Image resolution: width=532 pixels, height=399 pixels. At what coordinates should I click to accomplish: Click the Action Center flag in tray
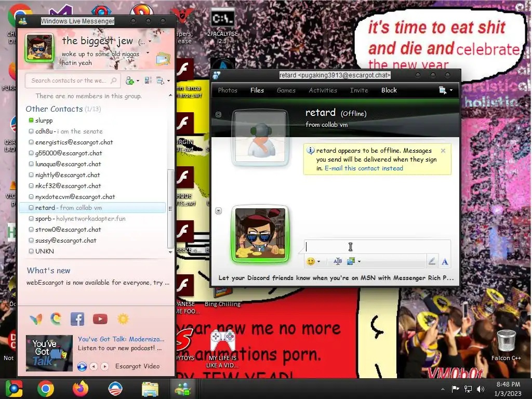tap(455, 389)
